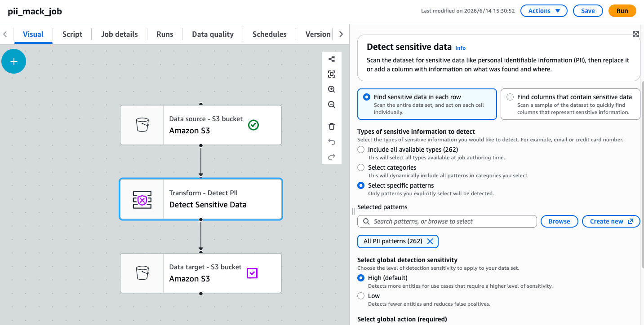Image resolution: width=644 pixels, height=325 pixels.
Task: Click the auto-layout graph icon in canvas toolbar
Action: click(x=332, y=59)
